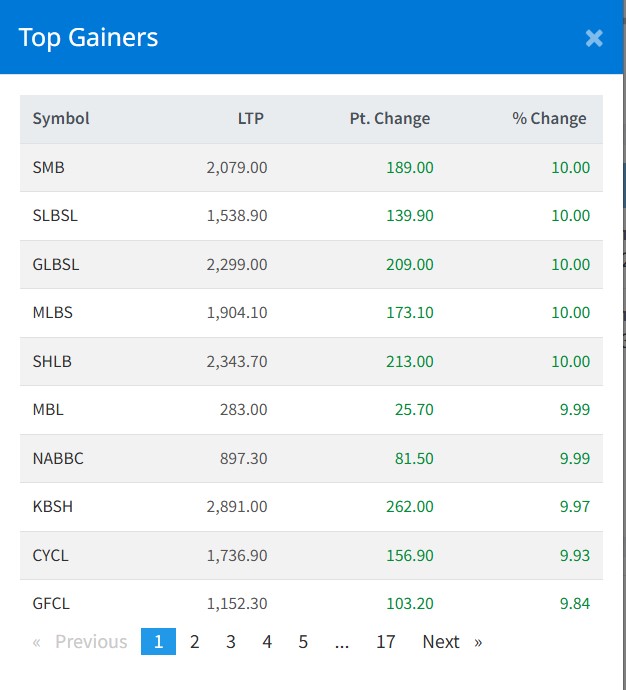Click the Previous page button
Image resolution: width=626 pixels, height=690 pixels.
[81, 642]
